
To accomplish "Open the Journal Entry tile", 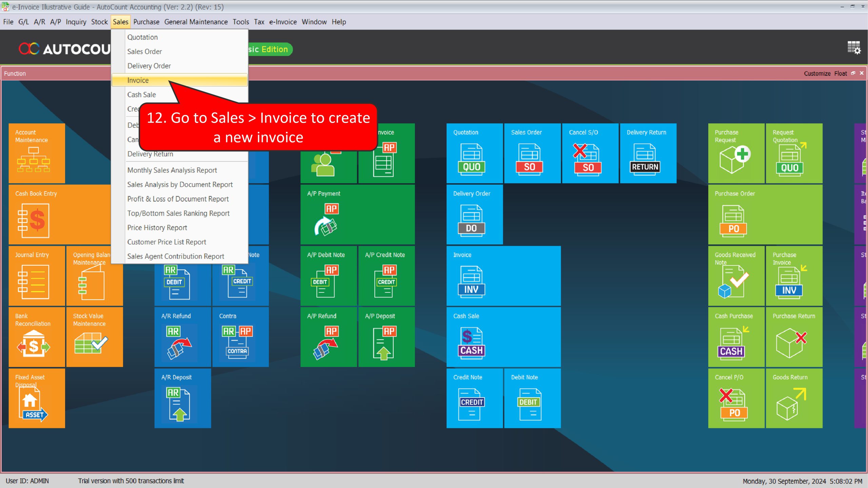I will [37, 276].
